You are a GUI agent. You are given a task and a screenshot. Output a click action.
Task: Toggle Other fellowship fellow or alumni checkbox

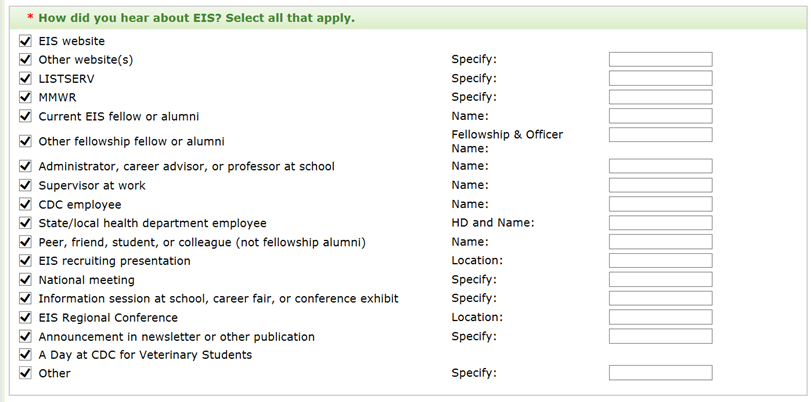tap(25, 141)
